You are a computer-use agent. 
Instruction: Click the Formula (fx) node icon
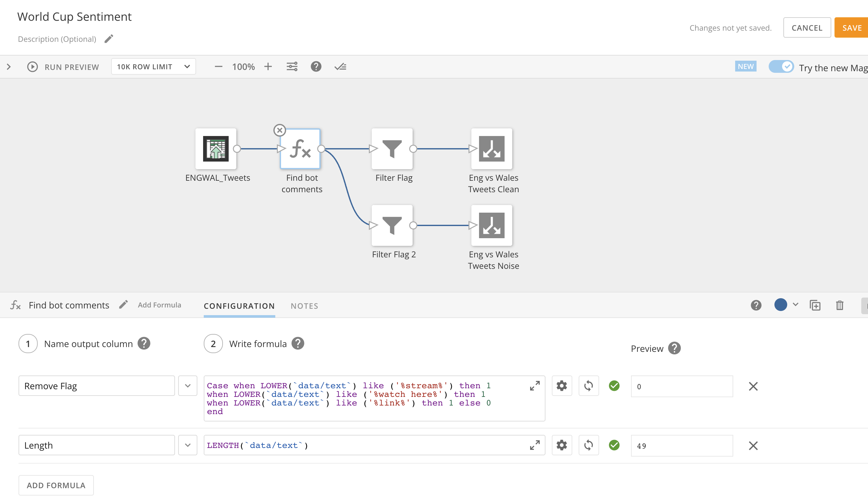301,149
